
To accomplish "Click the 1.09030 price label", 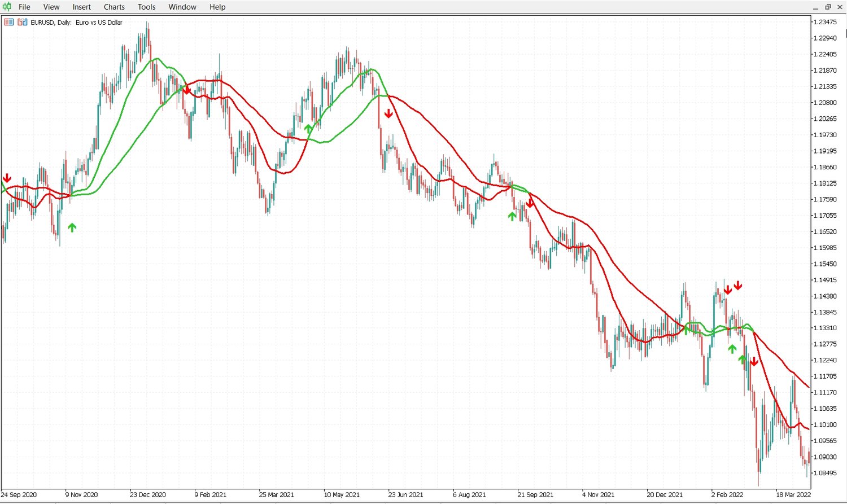I will (x=826, y=457).
